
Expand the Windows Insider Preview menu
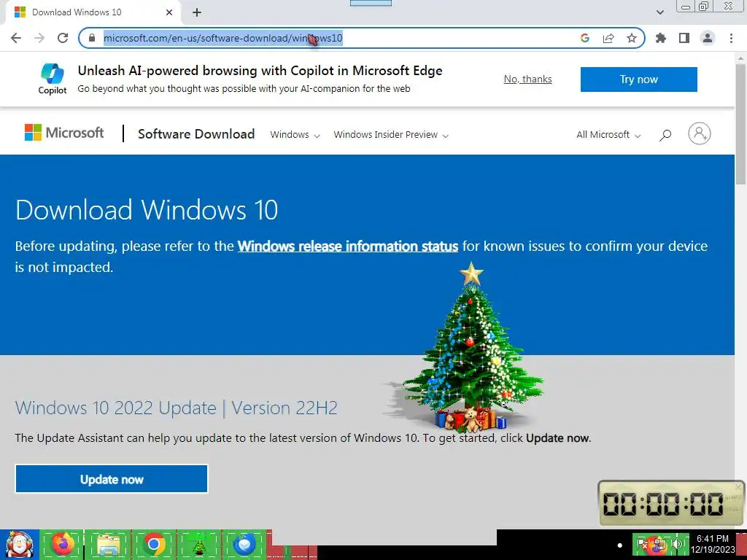[391, 135]
